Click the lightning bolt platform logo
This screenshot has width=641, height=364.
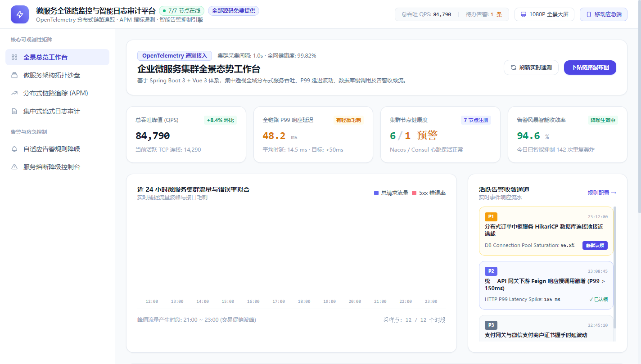pyautogui.click(x=20, y=14)
